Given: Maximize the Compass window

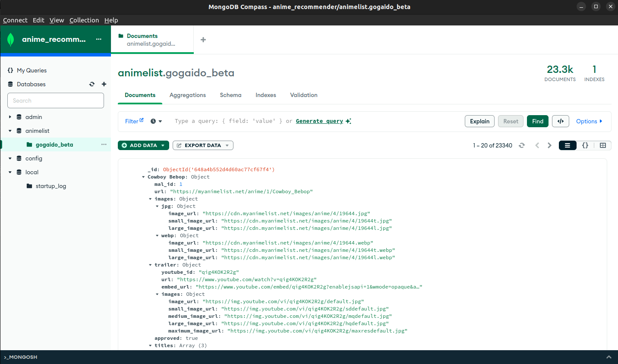Looking at the screenshot, I should coord(596,6).
